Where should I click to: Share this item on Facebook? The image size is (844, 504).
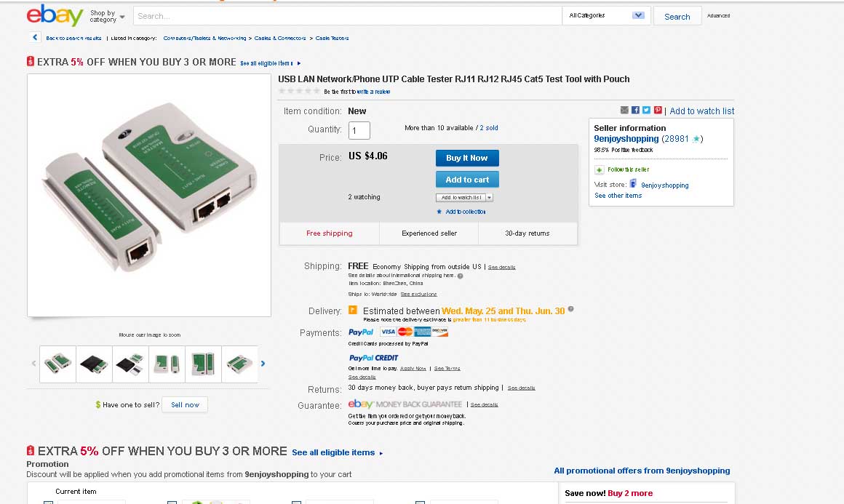tap(635, 110)
